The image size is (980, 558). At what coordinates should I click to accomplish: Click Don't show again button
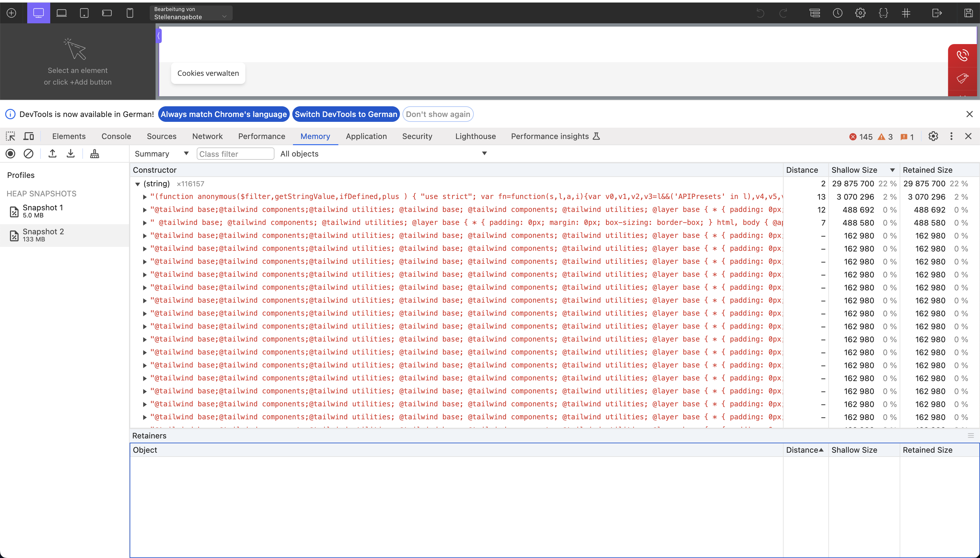coord(438,114)
